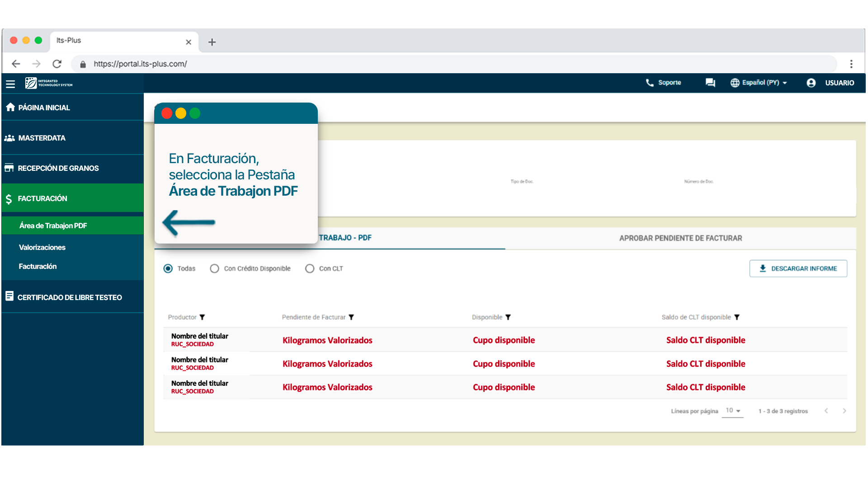Choose the Con CLT radio option
868x488 pixels.
[310, 268]
